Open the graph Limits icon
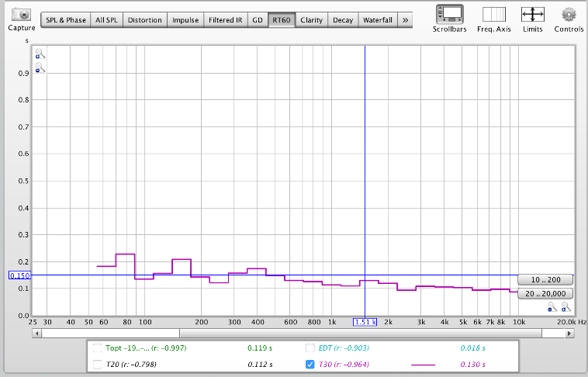This screenshot has height=377, width=588. [532, 14]
